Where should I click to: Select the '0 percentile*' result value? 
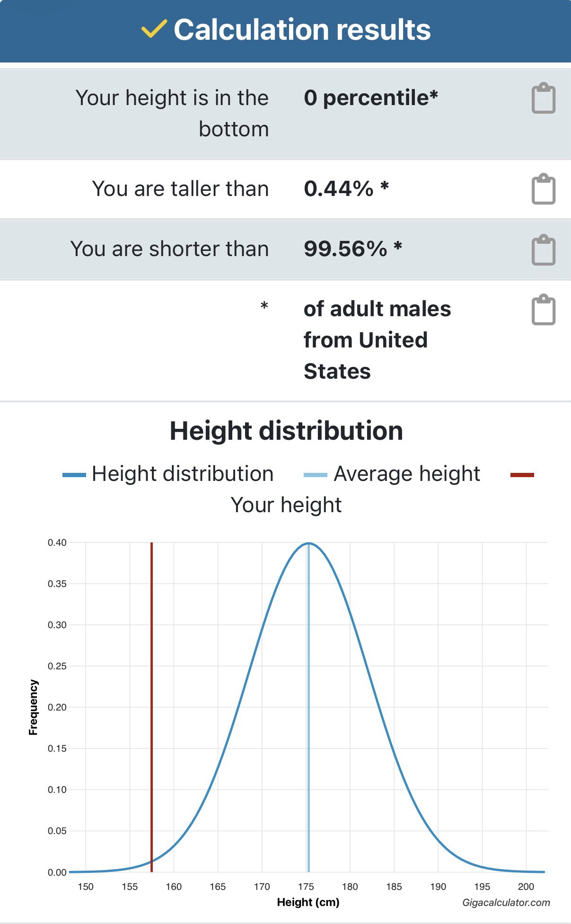pos(370,98)
